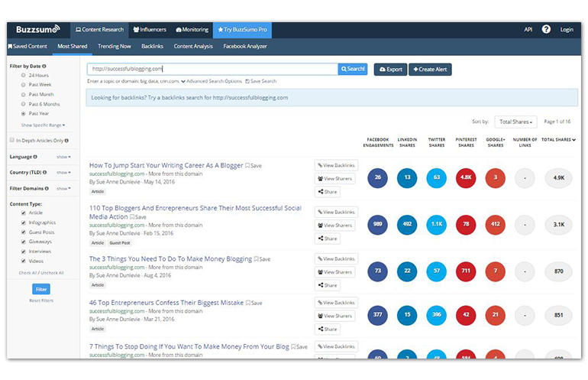Click the blue Search button
The height and width of the screenshot is (380, 588).
tap(353, 69)
